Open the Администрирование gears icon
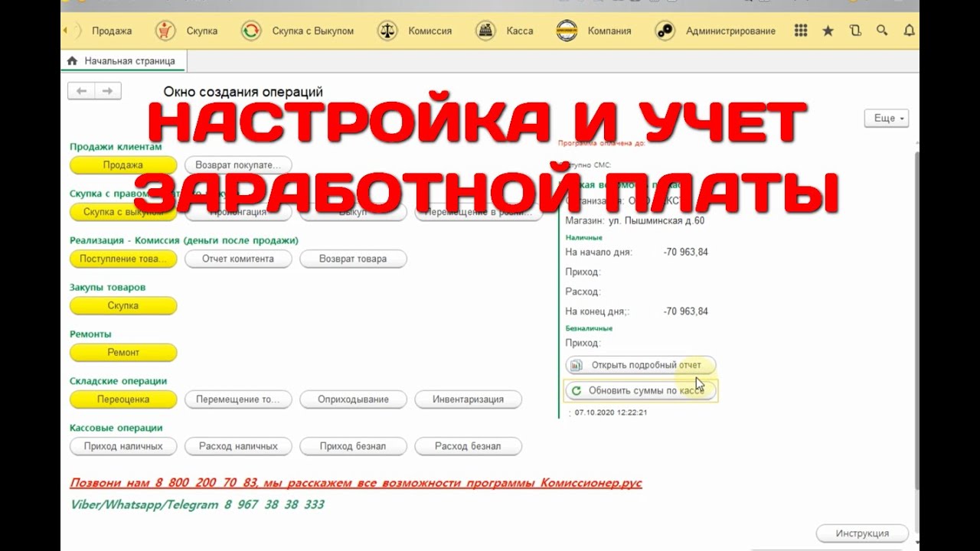This screenshot has height=551, width=980. point(665,31)
